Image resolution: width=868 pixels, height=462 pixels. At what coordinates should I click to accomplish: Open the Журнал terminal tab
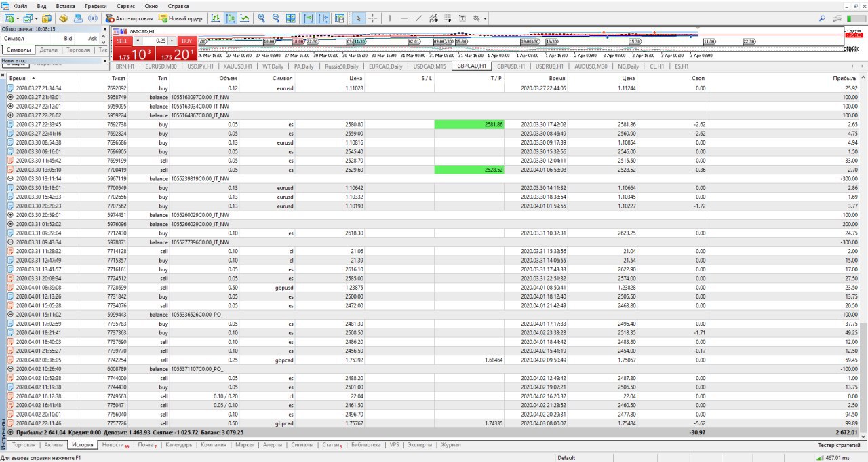click(451, 445)
